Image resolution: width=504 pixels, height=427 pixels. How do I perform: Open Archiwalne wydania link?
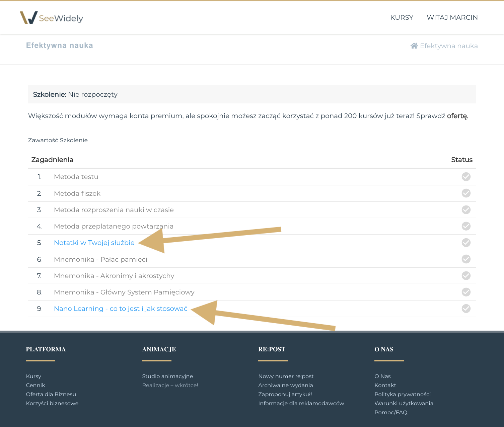285,385
